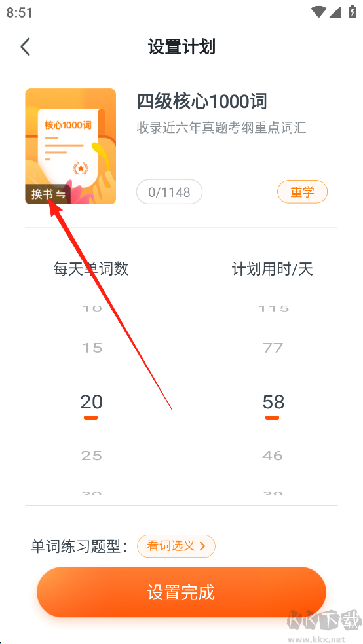Tap the Wi-Fi status icon
The height and width of the screenshot is (644, 363).
[318, 12]
